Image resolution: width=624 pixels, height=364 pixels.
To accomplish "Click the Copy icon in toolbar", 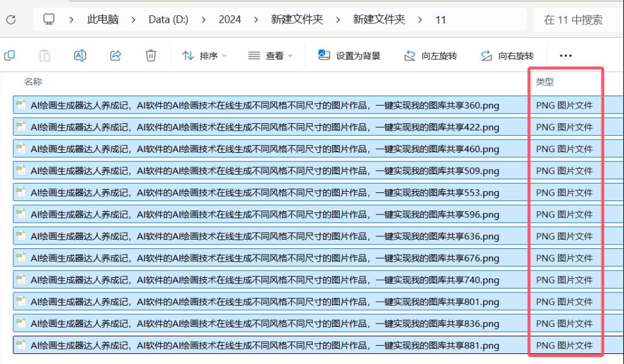I will tap(9, 56).
